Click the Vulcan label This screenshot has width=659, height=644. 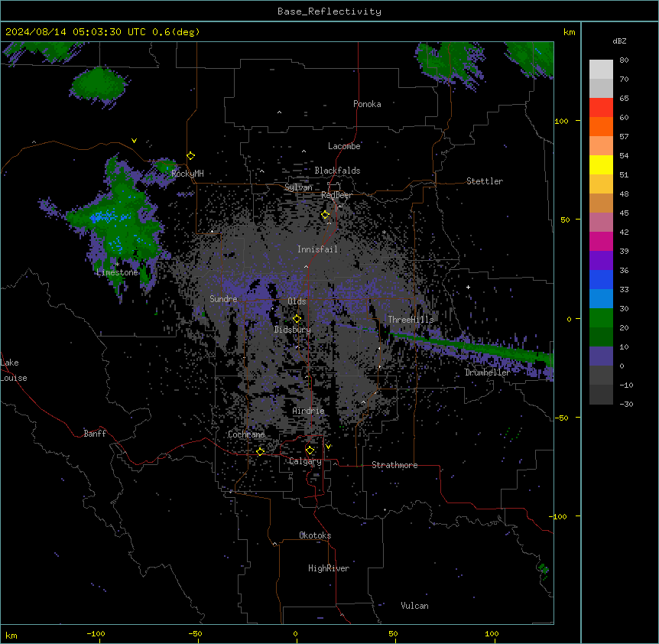coord(415,606)
